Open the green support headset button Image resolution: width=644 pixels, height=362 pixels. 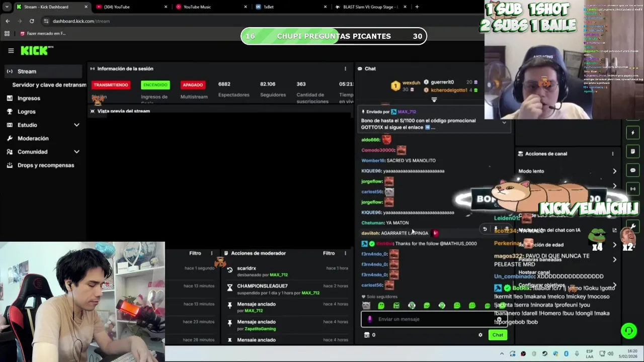pyautogui.click(x=628, y=330)
